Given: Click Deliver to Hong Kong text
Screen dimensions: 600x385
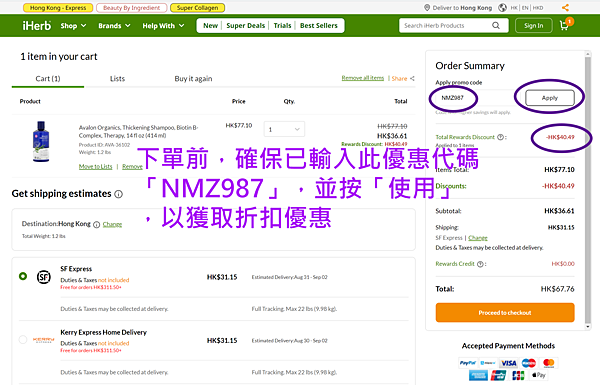Looking at the screenshot, I should tap(462, 8).
